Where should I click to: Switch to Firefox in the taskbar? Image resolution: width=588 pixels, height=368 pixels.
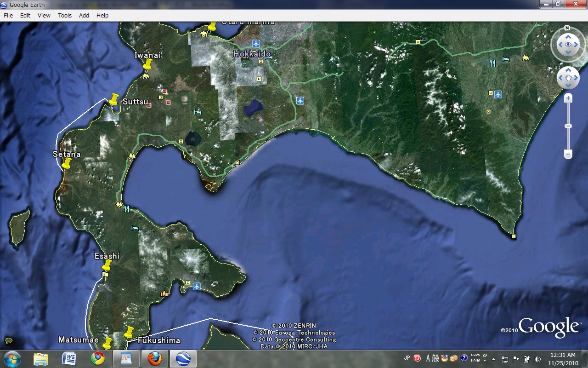(155, 358)
